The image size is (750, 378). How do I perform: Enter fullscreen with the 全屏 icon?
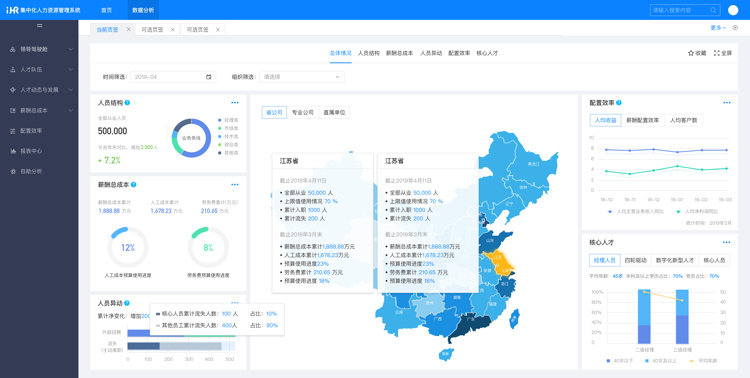pyautogui.click(x=717, y=53)
